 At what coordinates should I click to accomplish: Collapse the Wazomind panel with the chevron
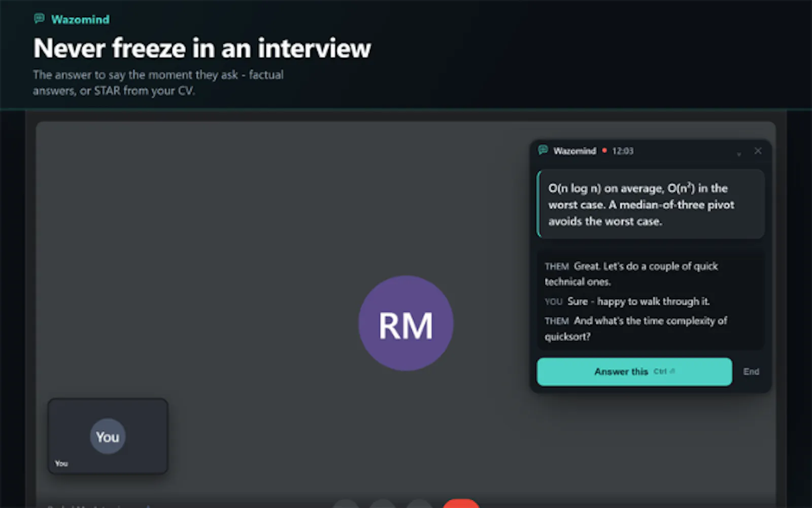coord(739,153)
